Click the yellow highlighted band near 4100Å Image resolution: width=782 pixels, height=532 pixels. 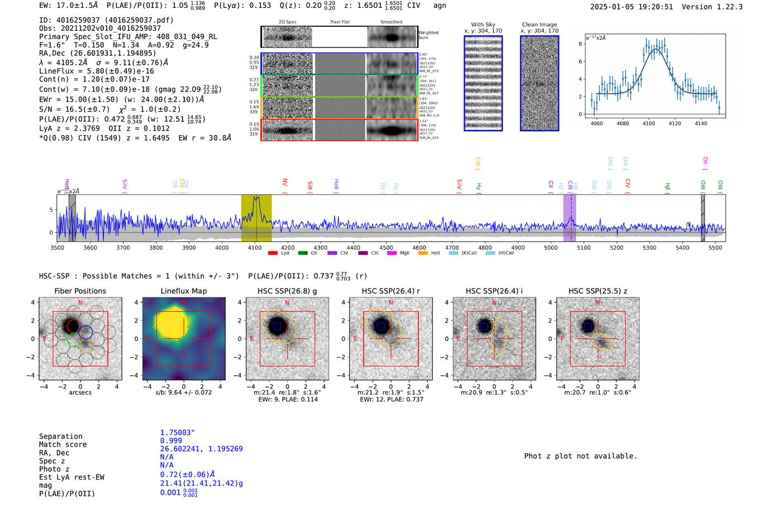click(256, 218)
